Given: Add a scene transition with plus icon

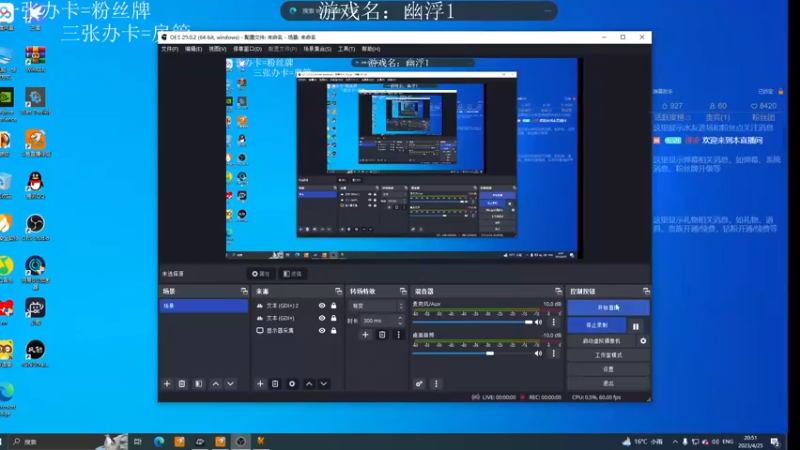Looking at the screenshot, I should tap(365, 335).
